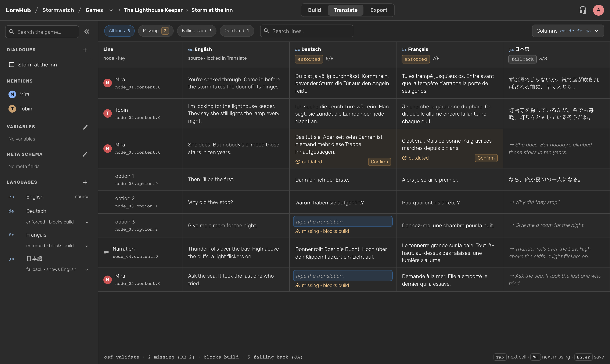Click the headphones support icon

[x=583, y=10]
